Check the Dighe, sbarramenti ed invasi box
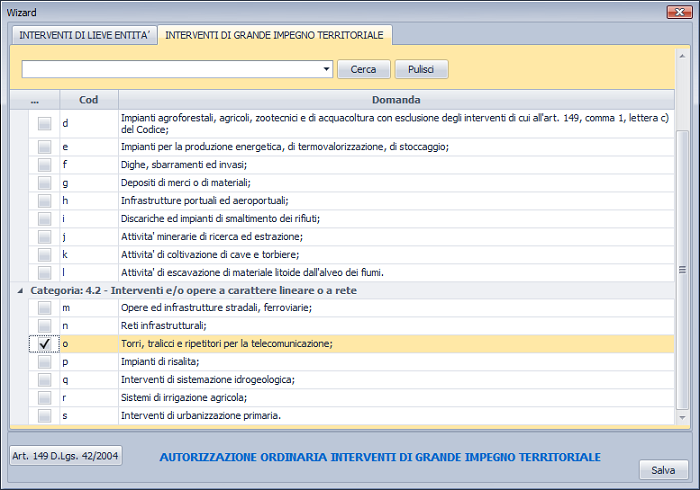The width and height of the screenshot is (700, 490). [44, 164]
